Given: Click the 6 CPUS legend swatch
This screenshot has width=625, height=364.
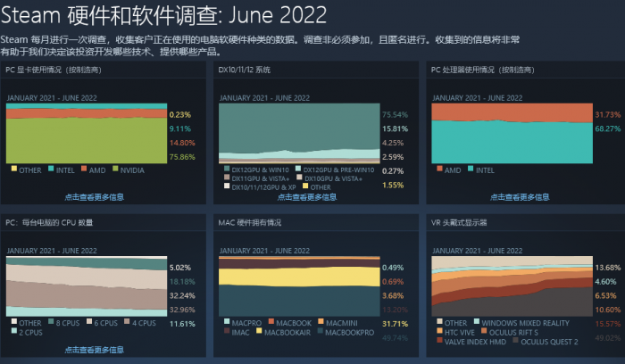Looking at the screenshot, I should point(88,322).
